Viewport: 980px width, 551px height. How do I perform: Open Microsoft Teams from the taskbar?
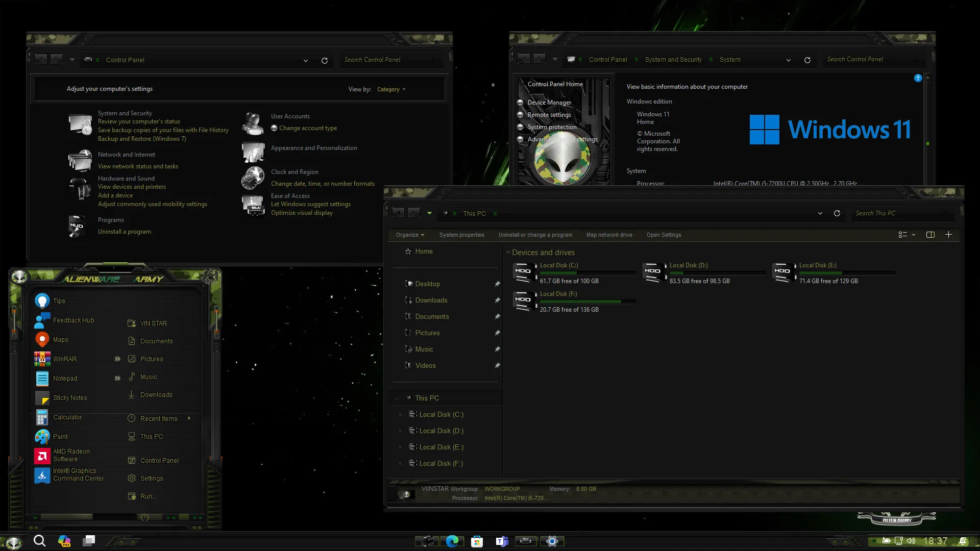pyautogui.click(x=502, y=541)
